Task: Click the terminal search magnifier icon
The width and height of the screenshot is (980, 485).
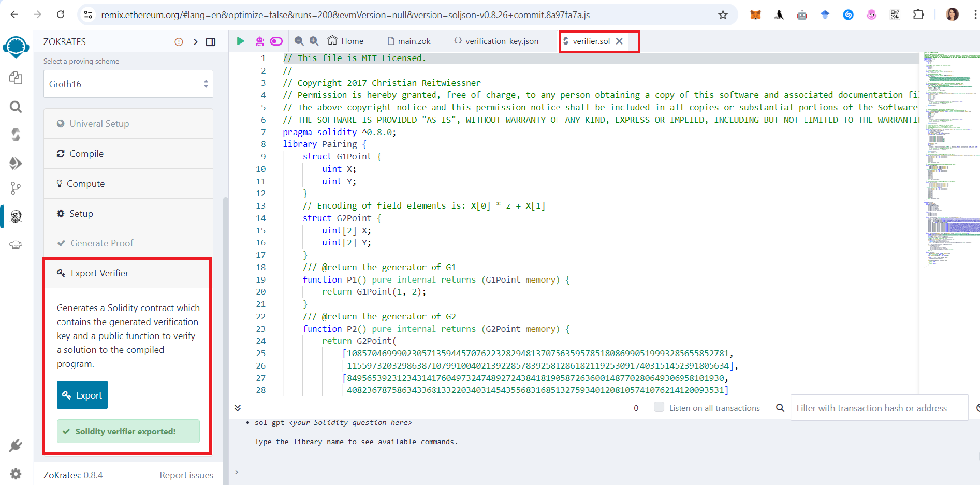Action: tap(780, 408)
